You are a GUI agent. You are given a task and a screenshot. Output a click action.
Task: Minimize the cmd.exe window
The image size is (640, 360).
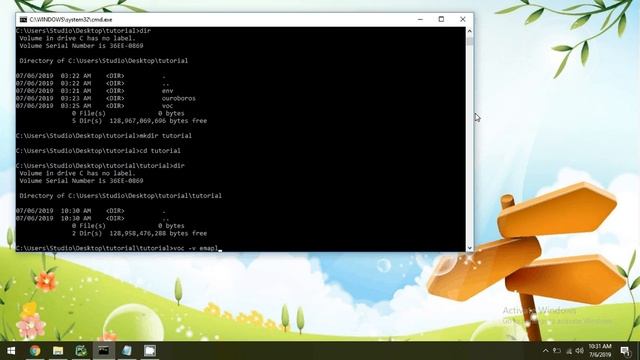pos(420,19)
